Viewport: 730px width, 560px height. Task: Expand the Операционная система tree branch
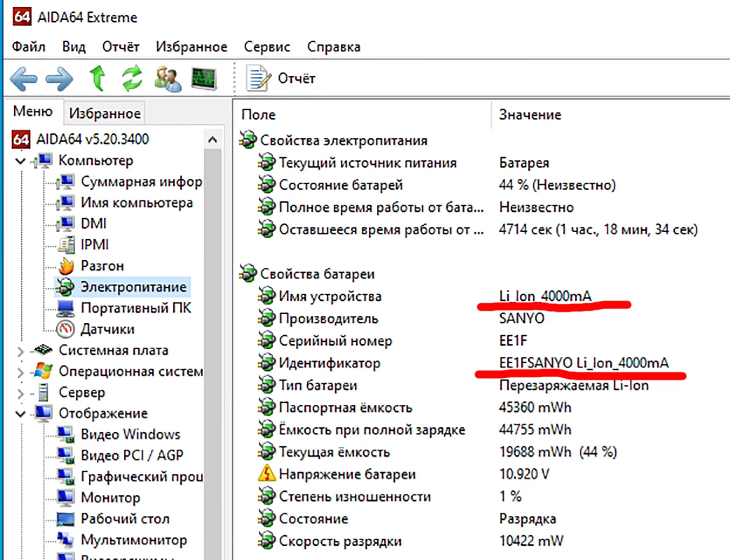(x=20, y=372)
